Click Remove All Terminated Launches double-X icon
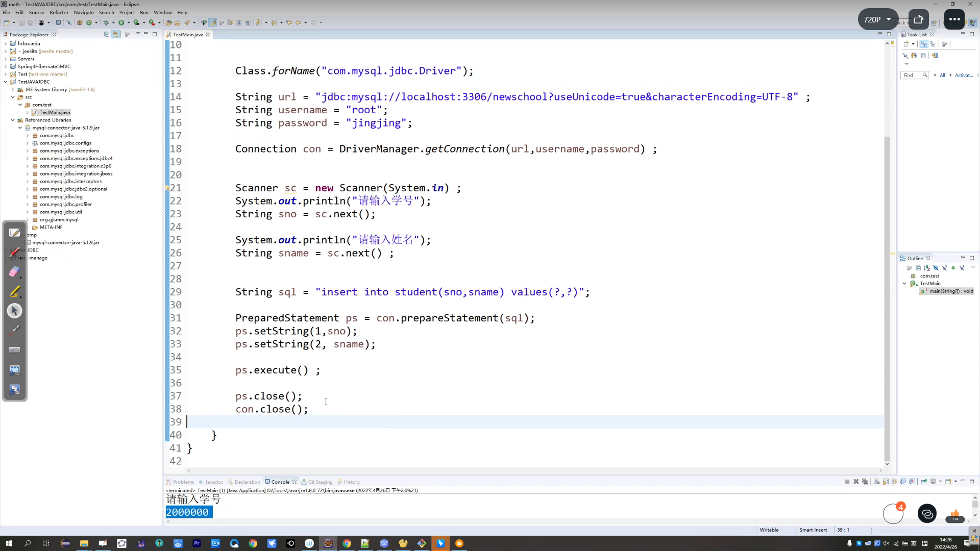980x551 pixels. pos(865,482)
